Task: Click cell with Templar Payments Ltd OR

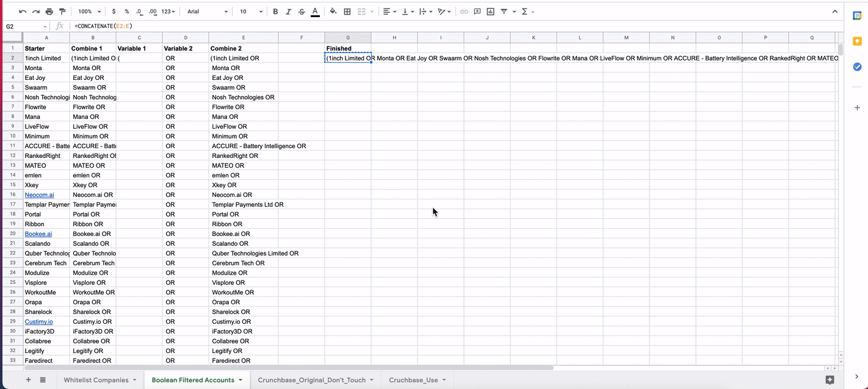Action: (244, 204)
